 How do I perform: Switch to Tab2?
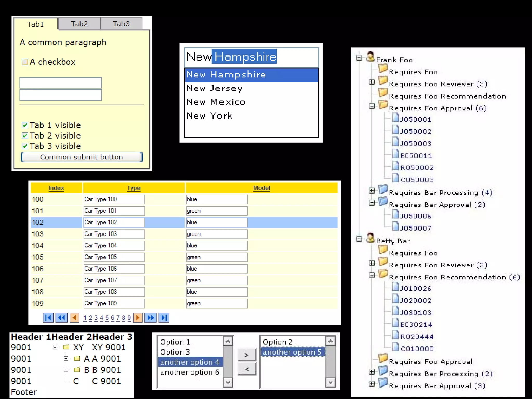click(x=79, y=24)
